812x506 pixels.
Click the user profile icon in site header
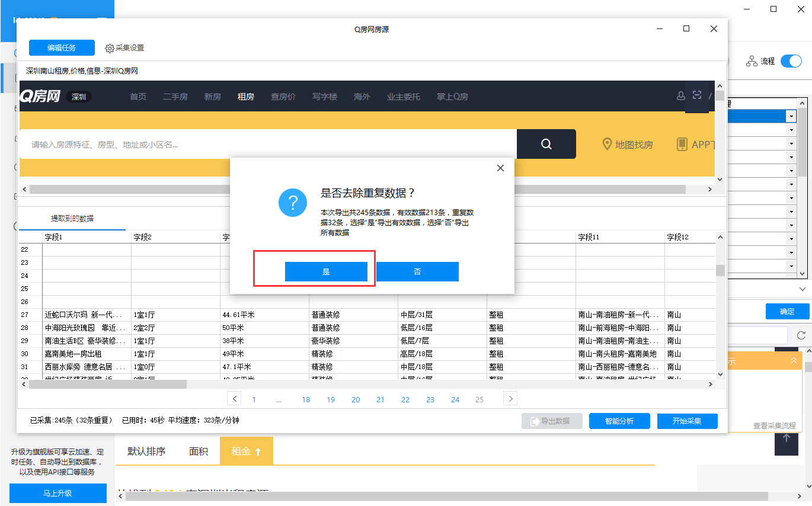681,96
